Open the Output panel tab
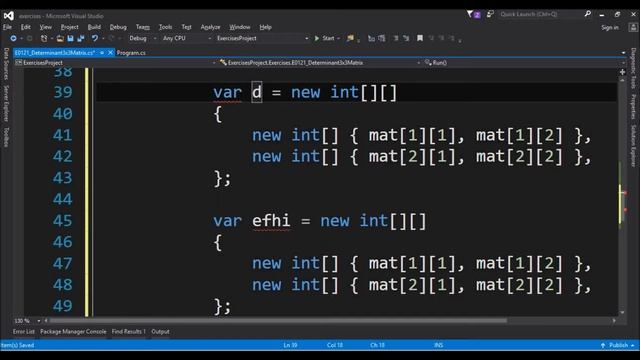The width and height of the screenshot is (640, 360). pos(160,332)
